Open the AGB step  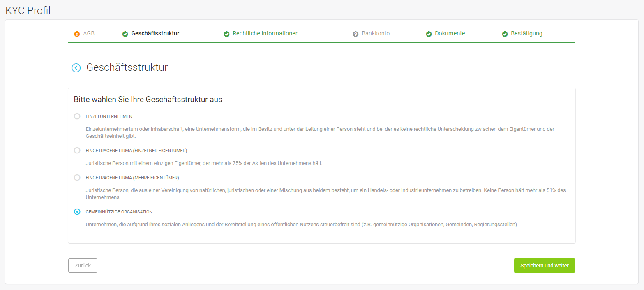89,33
